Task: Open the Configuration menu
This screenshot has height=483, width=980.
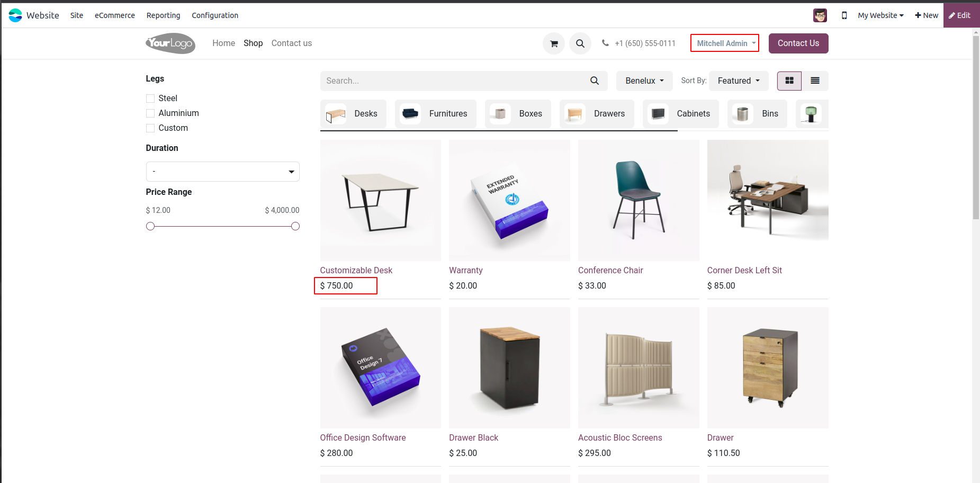Action: (x=214, y=15)
